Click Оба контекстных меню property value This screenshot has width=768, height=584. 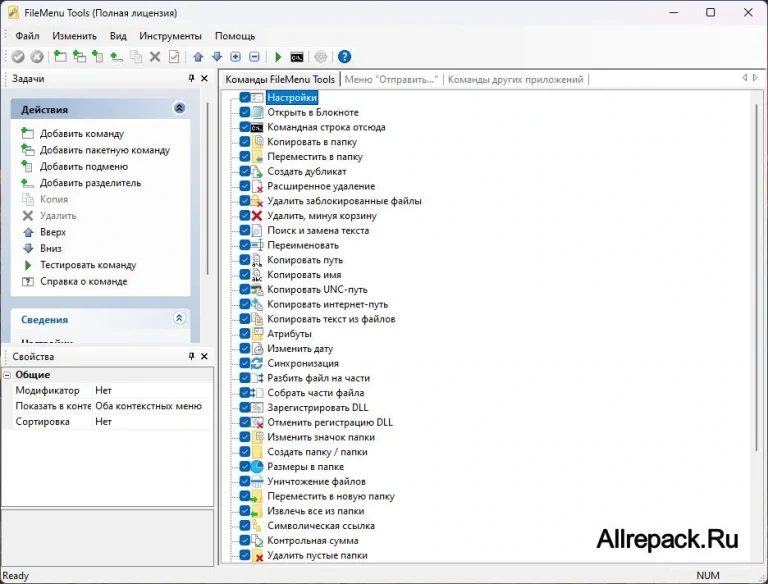click(153, 406)
